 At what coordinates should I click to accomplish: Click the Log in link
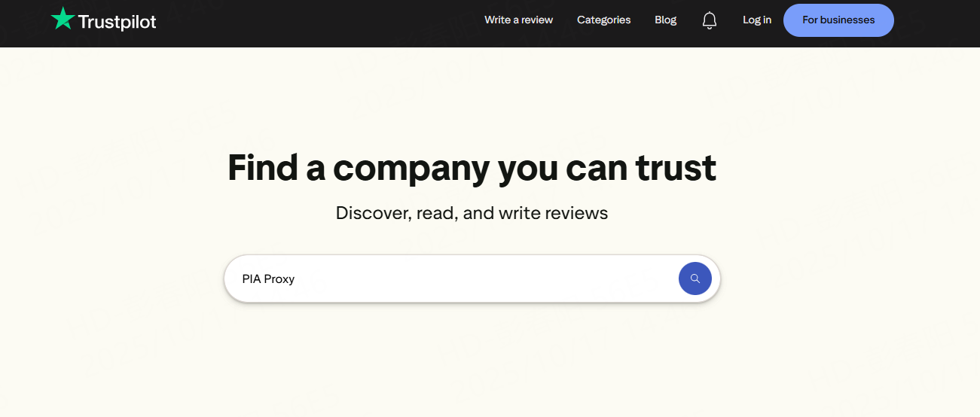[x=756, y=20]
